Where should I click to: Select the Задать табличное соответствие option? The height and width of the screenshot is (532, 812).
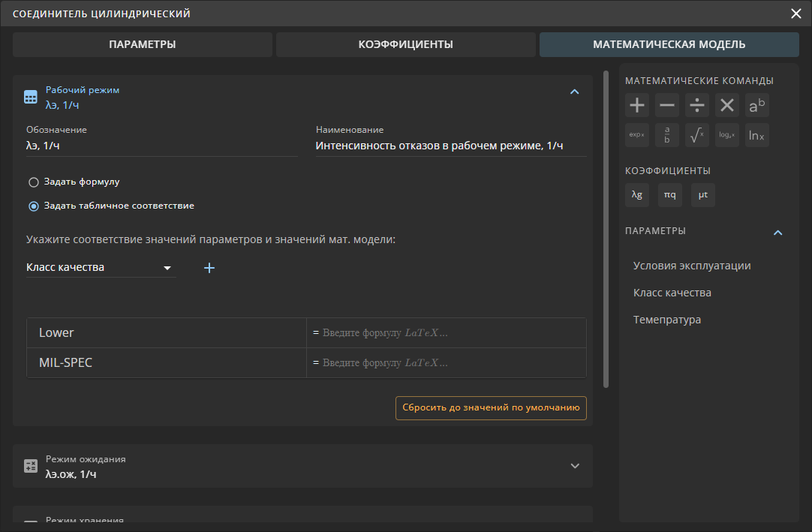[x=34, y=206]
